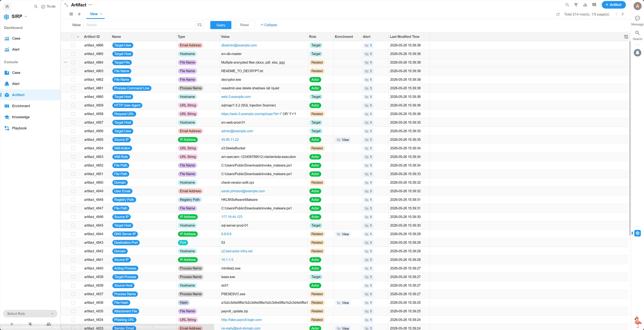The width and height of the screenshot is (644, 330).
Task: Click the Query button
Action: 221,25
